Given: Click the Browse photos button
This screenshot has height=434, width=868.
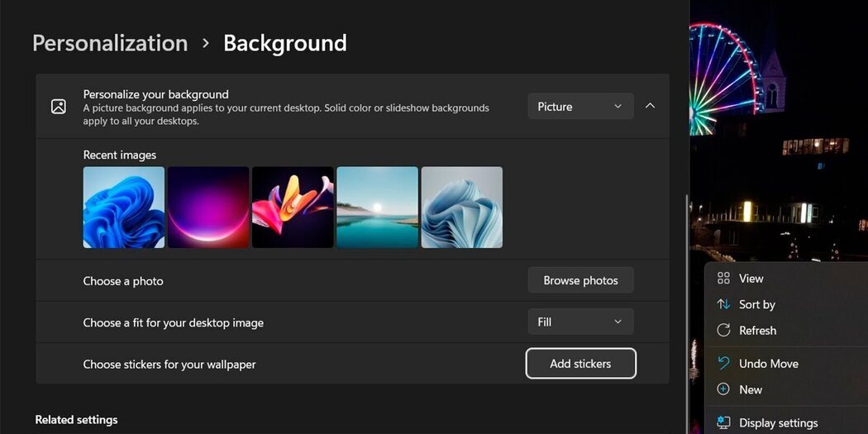Looking at the screenshot, I should pyautogui.click(x=580, y=281).
